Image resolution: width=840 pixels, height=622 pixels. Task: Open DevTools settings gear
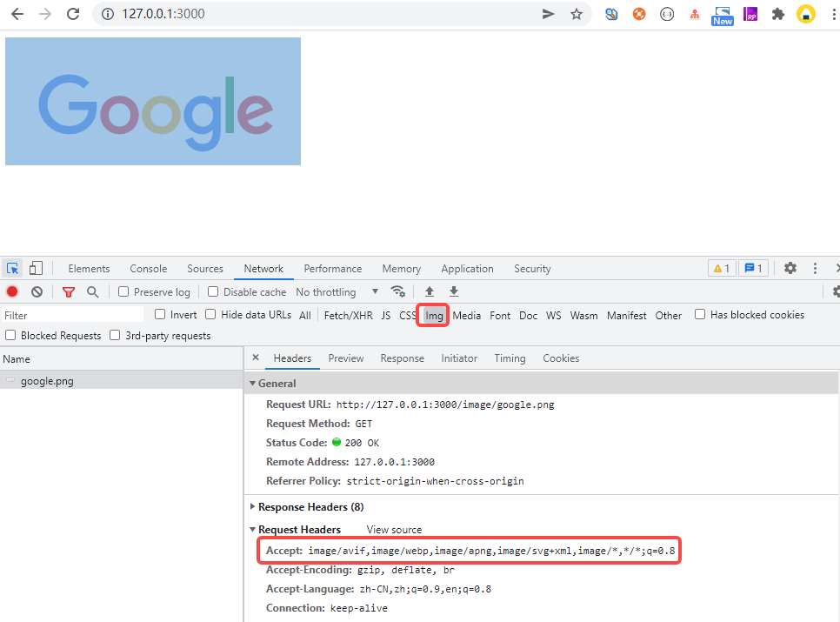790,268
